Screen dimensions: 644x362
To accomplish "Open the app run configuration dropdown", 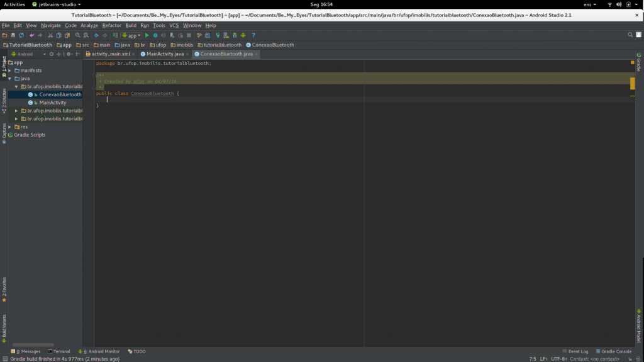I will (x=131, y=35).
